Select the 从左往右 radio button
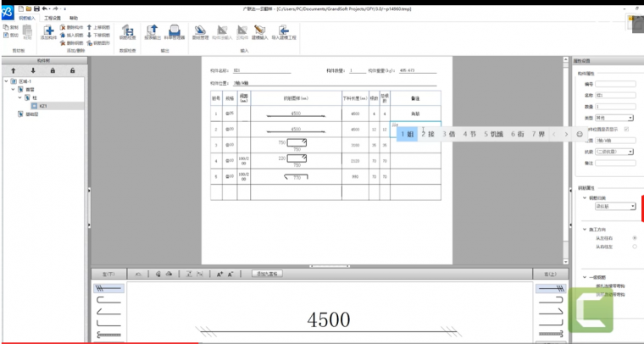 635,239
